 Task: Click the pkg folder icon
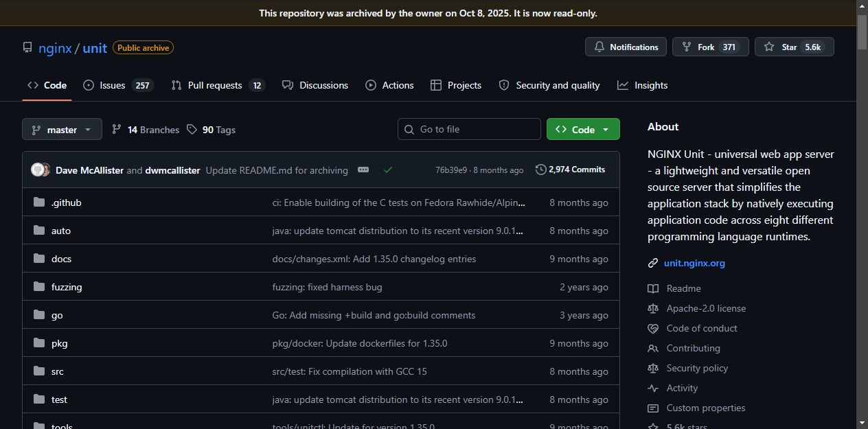pos(39,343)
